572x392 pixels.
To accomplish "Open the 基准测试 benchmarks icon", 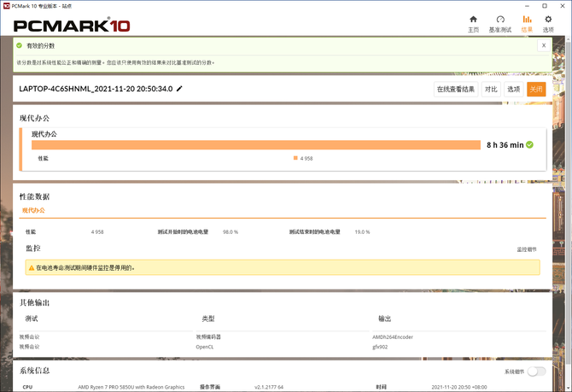I will click(501, 19).
